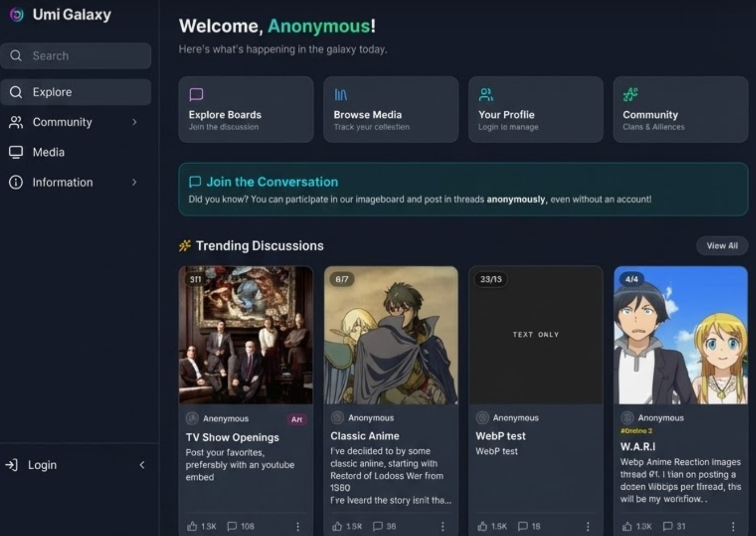Click the avatar on W.A.R.I card
The width and height of the screenshot is (756, 536).
pyautogui.click(x=627, y=418)
